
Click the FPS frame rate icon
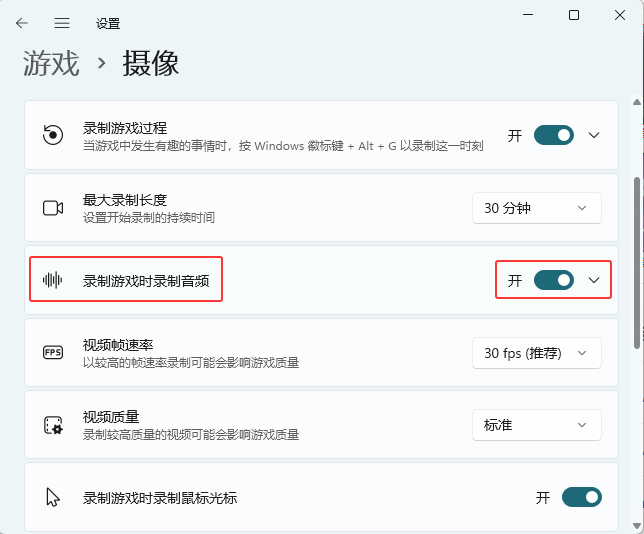tap(53, 352)
